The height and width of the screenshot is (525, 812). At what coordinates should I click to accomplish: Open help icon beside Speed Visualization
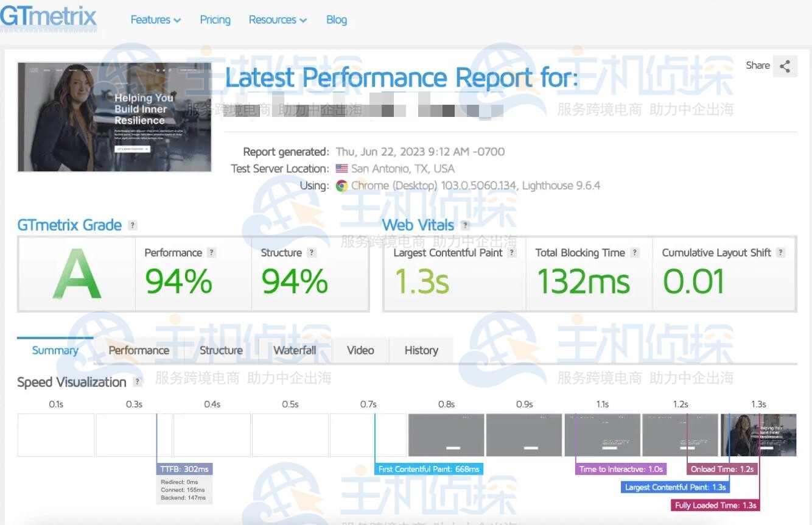point(138,382)
